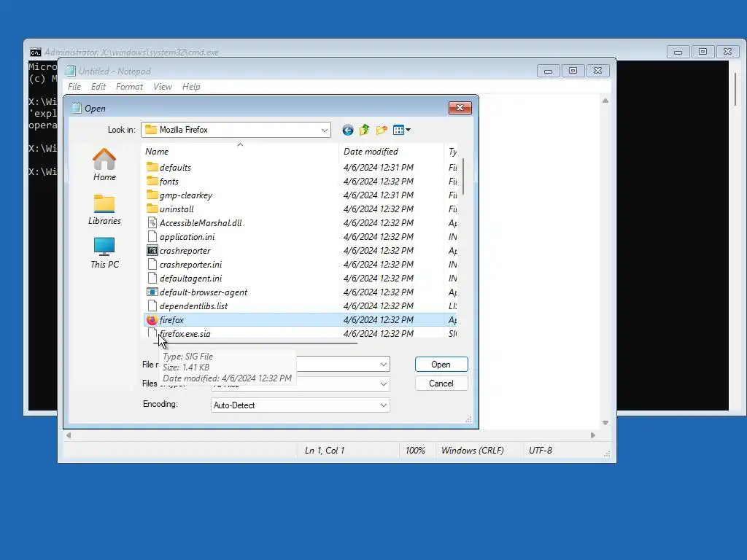Select the firefox application icon
The image size is (747, 560).
click(x=152, y=319)
